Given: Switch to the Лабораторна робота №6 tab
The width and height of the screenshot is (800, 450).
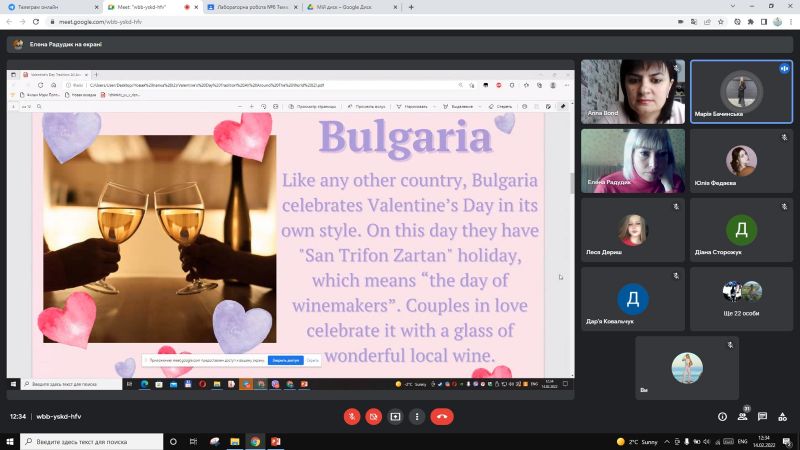Looking at the screenshot, I should (252, 7).
